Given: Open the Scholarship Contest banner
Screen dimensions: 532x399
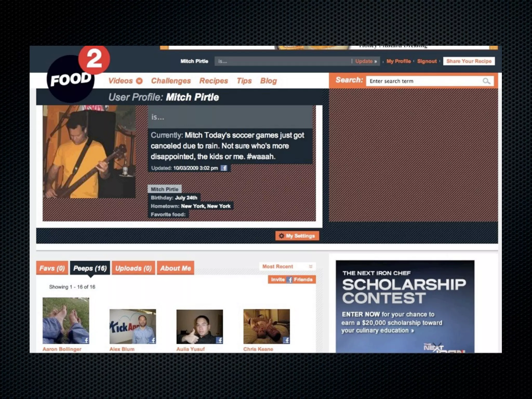Looking at the screenshot, I should click(x=405, y=307).
